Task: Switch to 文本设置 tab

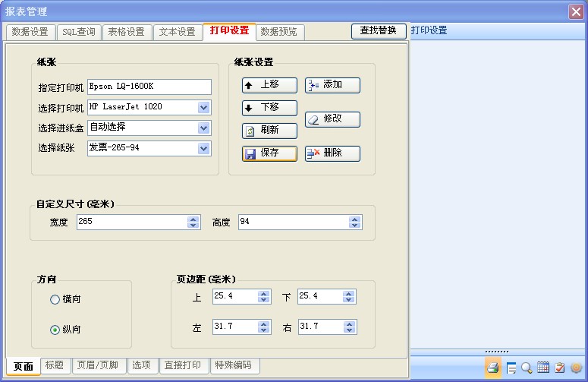Action: coord(178,32)
